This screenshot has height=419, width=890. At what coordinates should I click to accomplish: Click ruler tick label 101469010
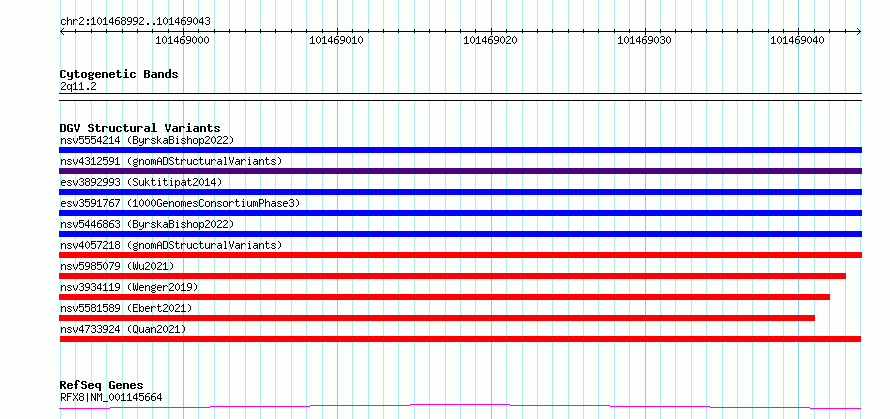coord(336,40)
